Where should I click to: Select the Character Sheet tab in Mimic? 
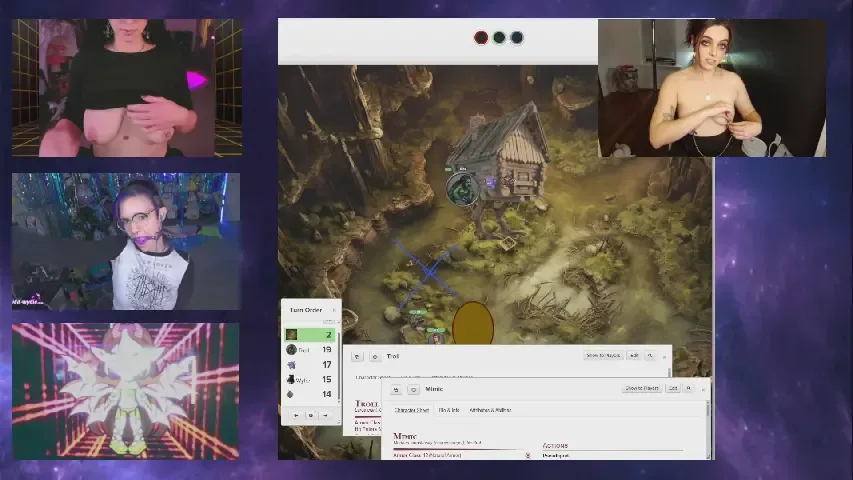(411, 410)
